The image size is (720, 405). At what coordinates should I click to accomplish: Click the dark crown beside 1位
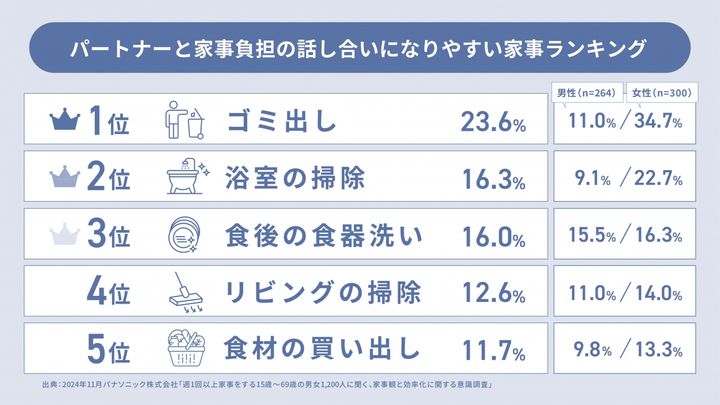click(x=64, y=123)
